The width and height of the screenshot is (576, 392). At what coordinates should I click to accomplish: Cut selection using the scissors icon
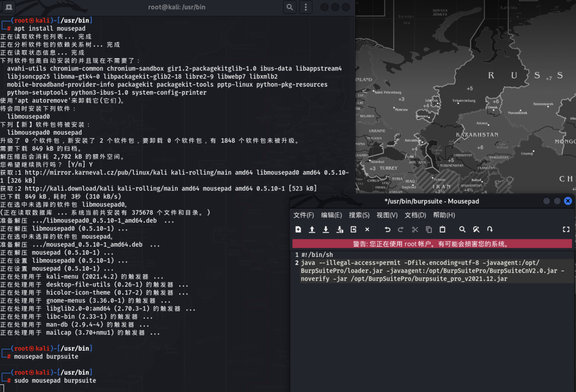coord(415,229)
